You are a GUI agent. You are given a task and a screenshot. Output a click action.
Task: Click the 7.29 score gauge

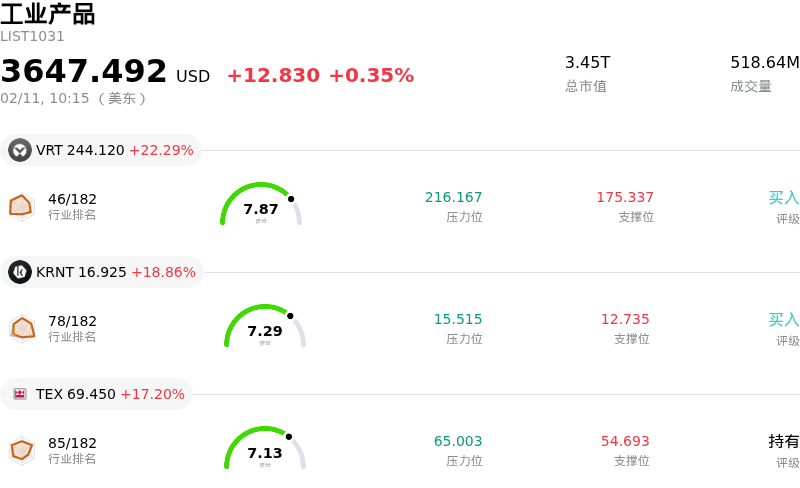point(265,328)
